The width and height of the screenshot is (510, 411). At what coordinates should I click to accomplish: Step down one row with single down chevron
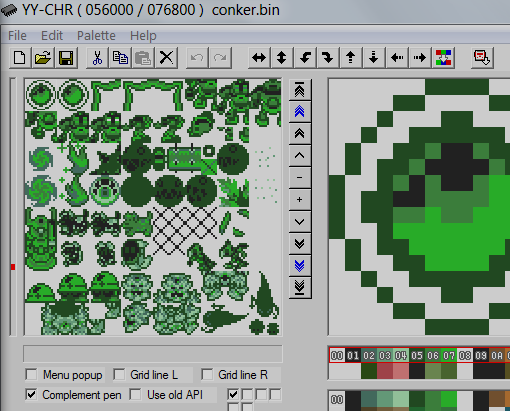click(x=300, y=222)
